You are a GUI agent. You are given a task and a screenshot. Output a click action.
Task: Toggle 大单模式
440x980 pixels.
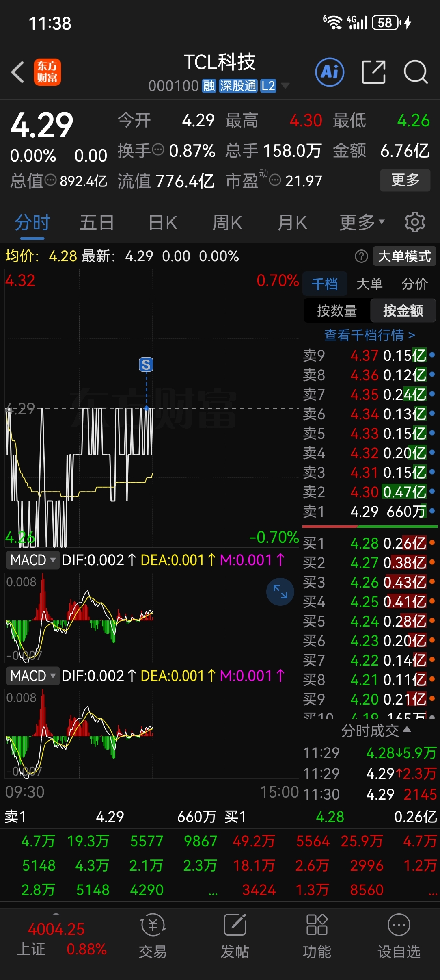404,256
